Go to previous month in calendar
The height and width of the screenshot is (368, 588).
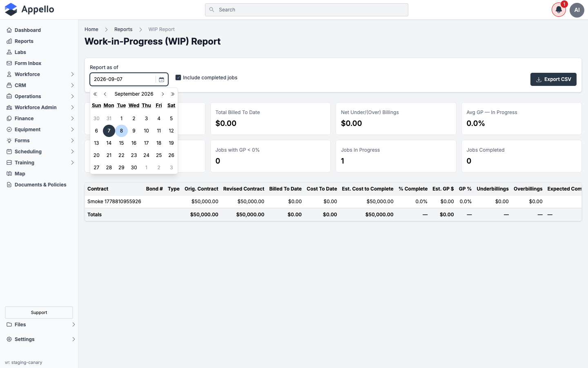coord(105,94)
